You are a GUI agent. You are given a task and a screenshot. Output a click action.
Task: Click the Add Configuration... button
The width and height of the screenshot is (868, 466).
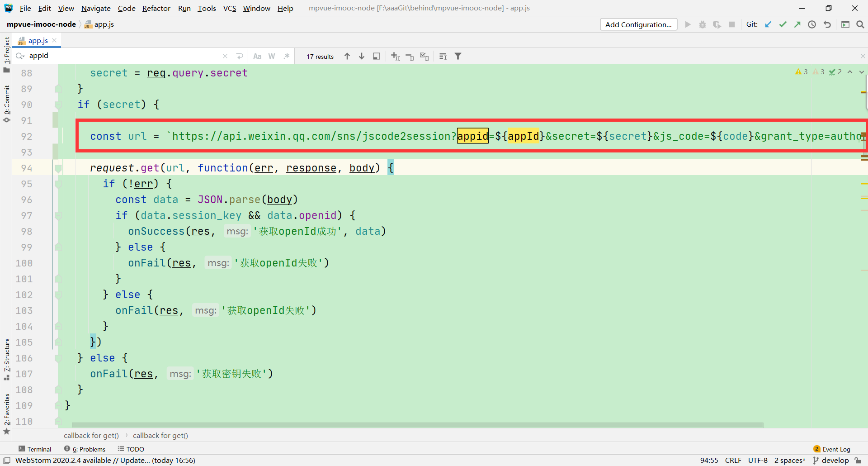(x=638, y=24)
